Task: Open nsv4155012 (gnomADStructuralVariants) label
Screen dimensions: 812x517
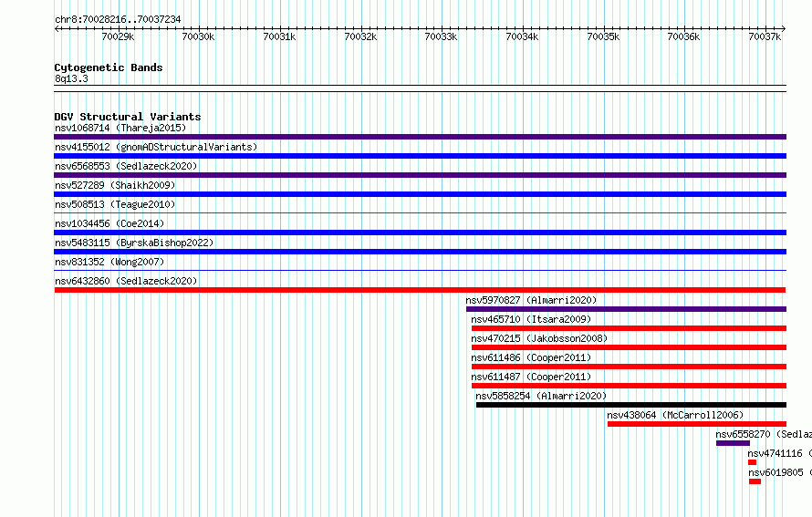Action: 156,147
